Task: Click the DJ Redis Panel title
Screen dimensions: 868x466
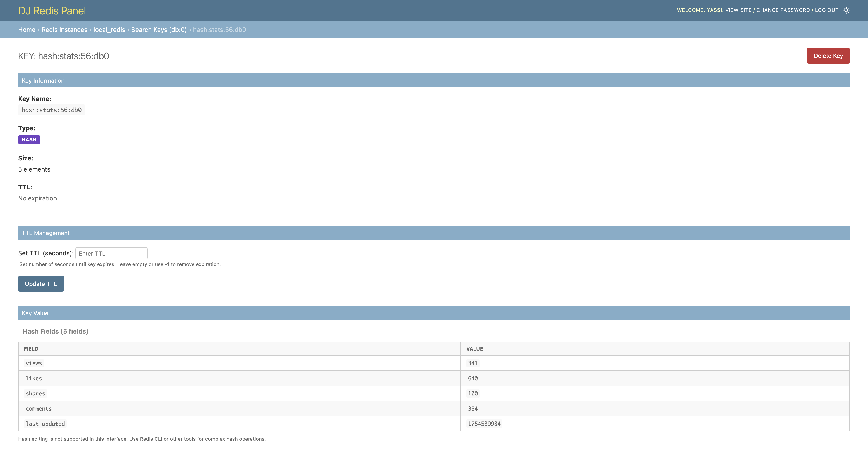Action: (x=52, y=11)
